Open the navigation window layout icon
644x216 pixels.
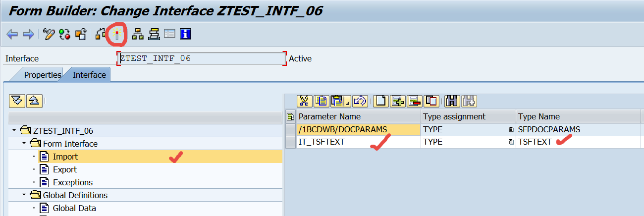point(169,34)
